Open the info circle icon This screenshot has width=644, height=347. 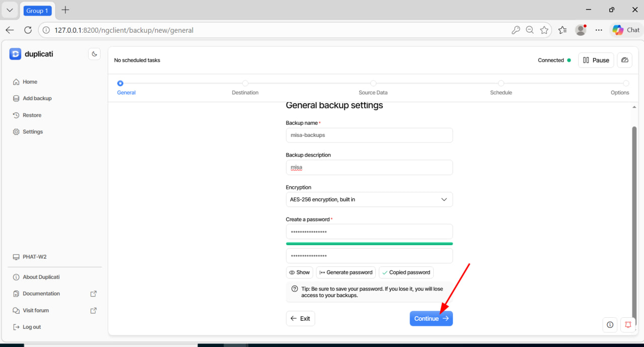[x=610, y=325]
